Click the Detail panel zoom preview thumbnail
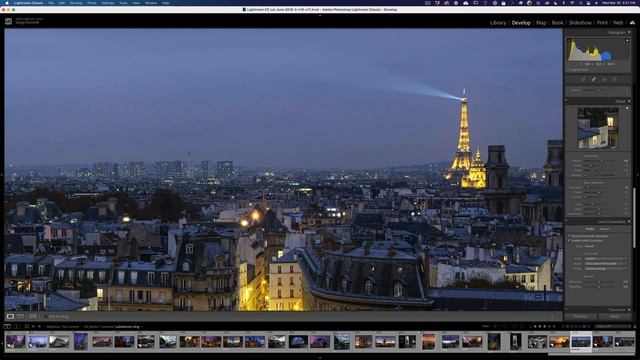Viewport: 640px width, 360px height. 598,128
